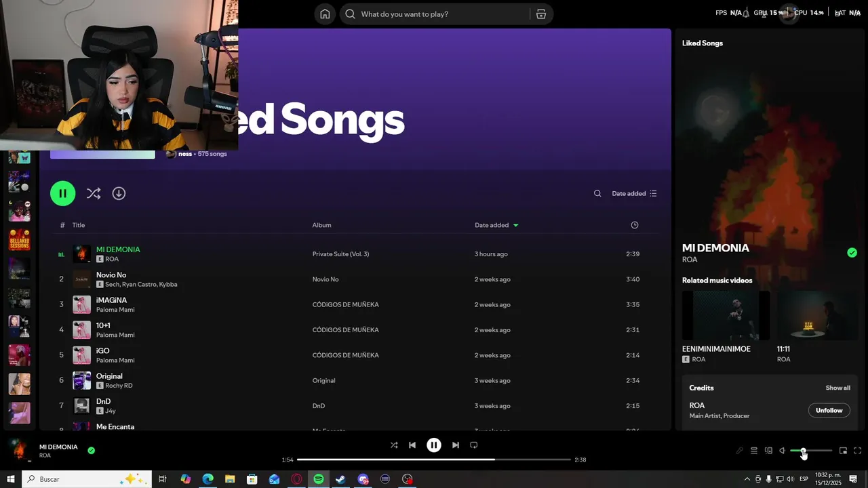The width and height of the screenshot is (868, 488).
Task: Click album art thumbnail for 'DnD'
Action: pos(81,406)
